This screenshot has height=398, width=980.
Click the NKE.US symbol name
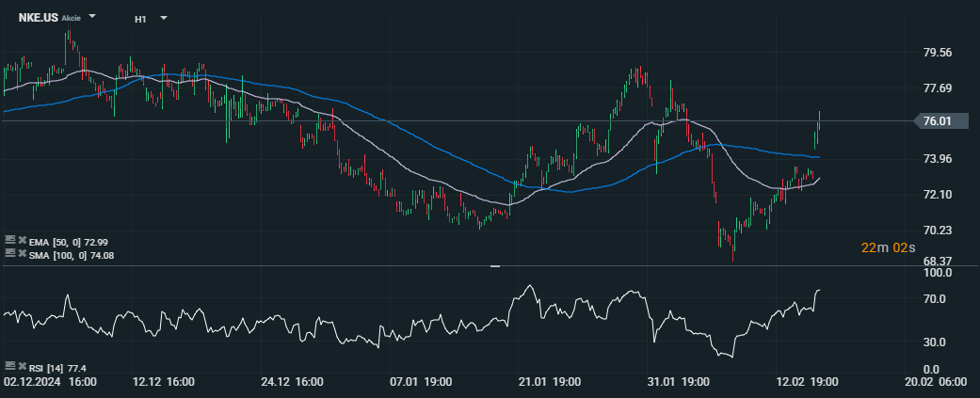coord(39,18)
